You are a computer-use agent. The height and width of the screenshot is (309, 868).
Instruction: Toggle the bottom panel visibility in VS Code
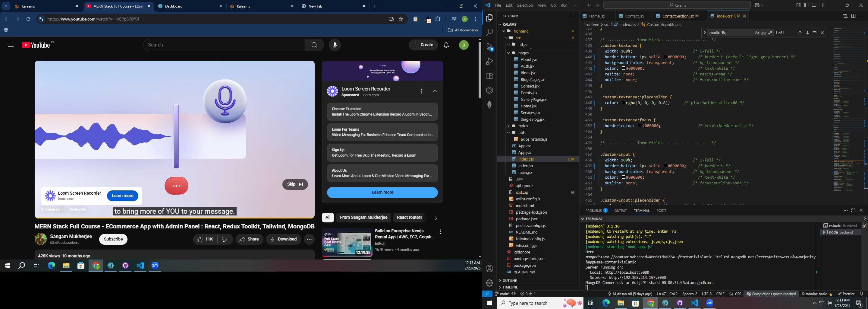(x=814, y=5)
